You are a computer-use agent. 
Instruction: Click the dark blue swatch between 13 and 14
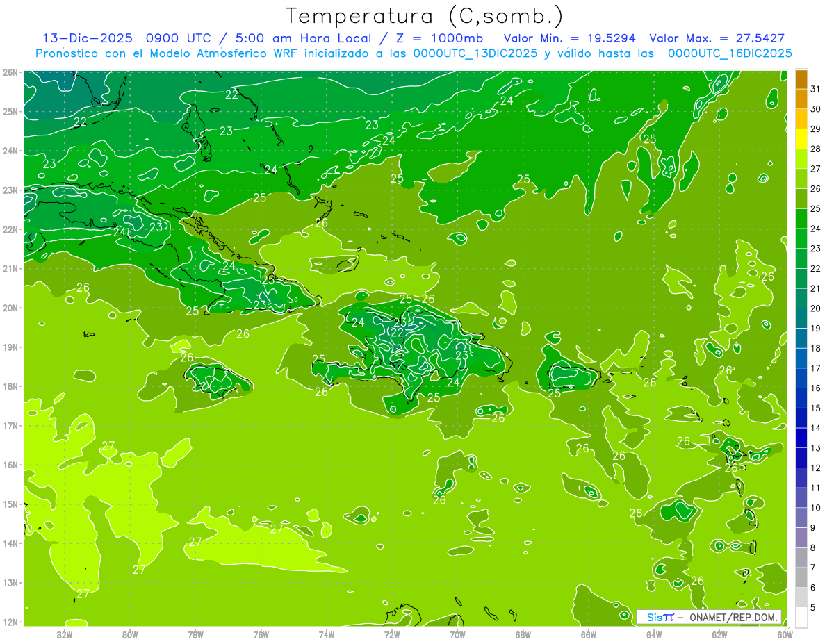pyautogui.click(x=801, y=438)
